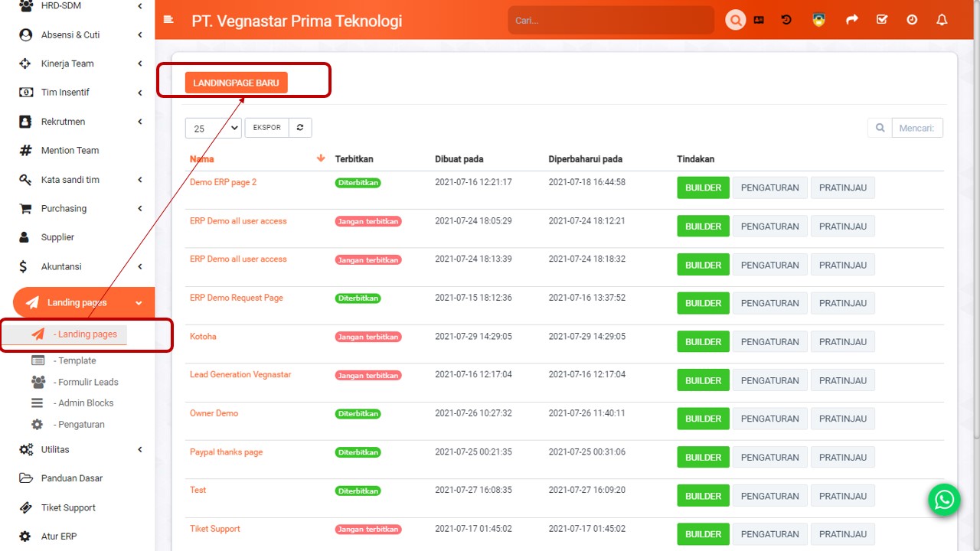This screenshot has height=551, width=980.
Task: Click the clock timer icon in header
Action: 912,20
